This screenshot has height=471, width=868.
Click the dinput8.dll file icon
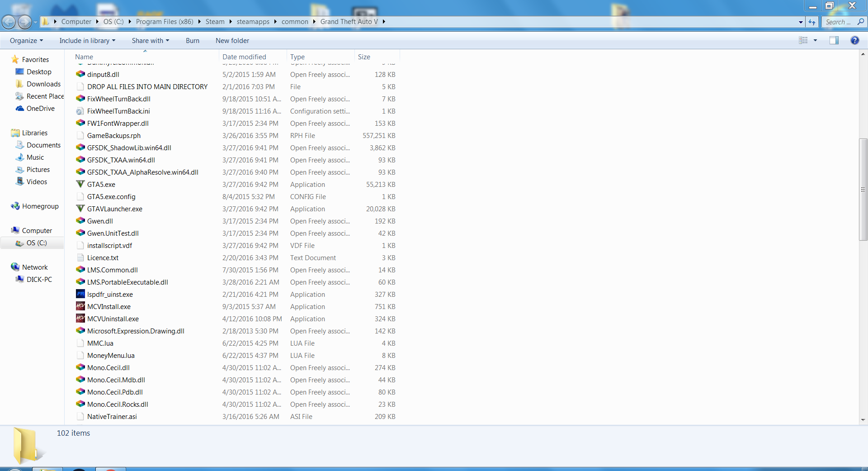point(80,74)
